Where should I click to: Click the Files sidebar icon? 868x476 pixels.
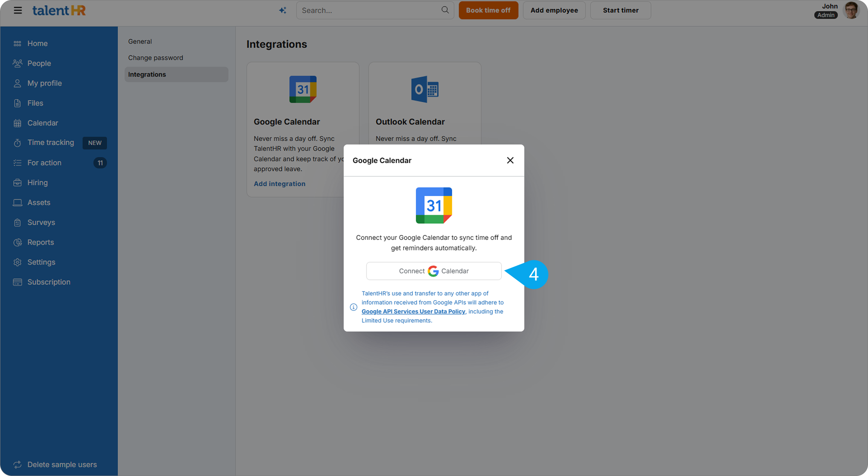(17, 103)
